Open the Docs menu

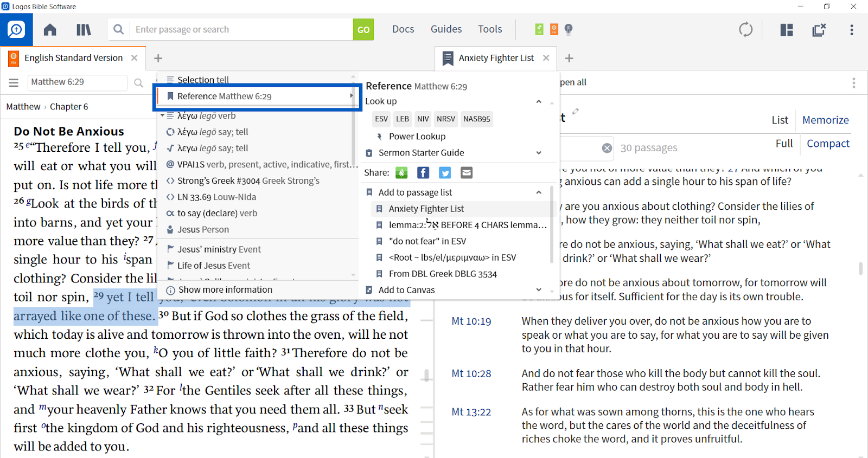pos(403,29)
